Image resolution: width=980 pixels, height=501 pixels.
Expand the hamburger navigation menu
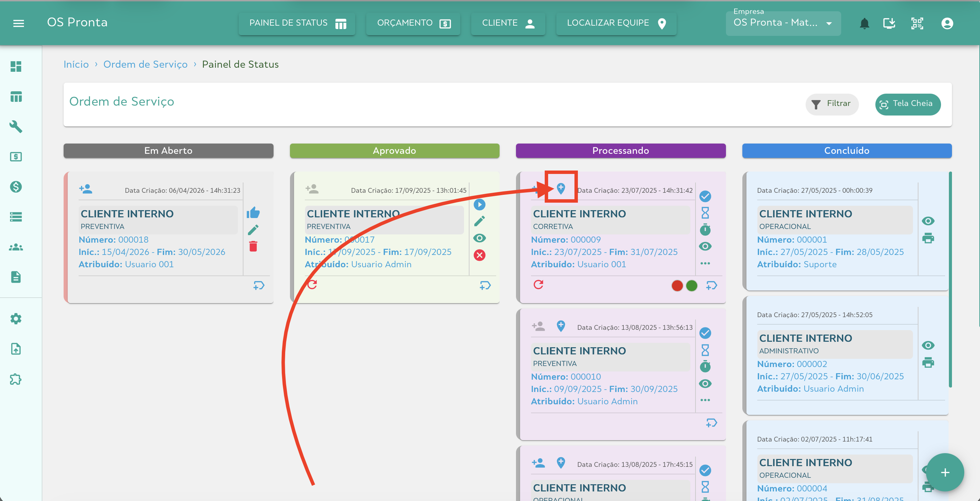coord(19,24)
